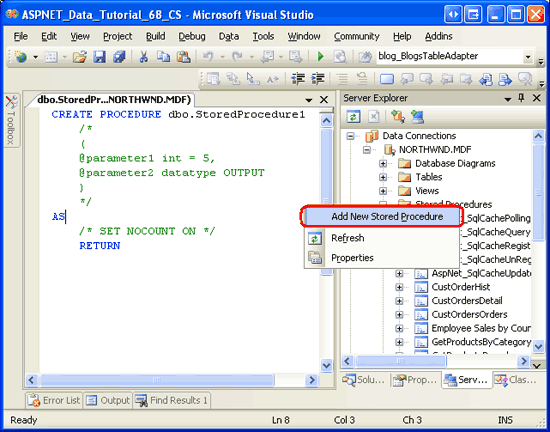Toggle the Server Explorer auto-hide pin
Image resolution: width=550 pixels, height=432 pixels.
tap(521, 98)
